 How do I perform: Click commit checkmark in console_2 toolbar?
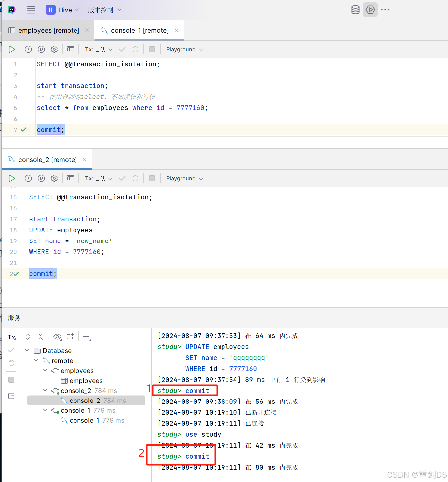tap(122, 178)
